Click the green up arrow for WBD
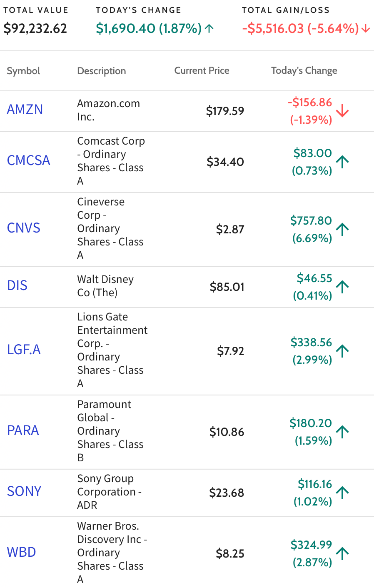 [x=342, y=553]
